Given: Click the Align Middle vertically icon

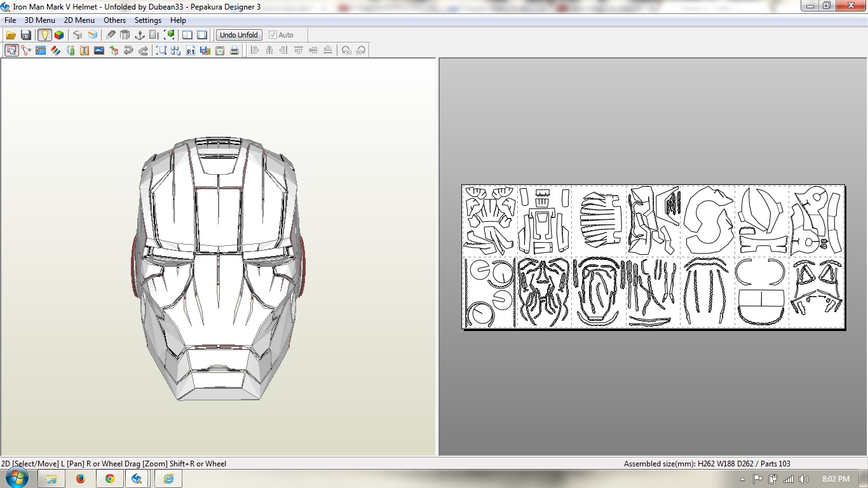Looking at the screenshot, I should pos(313,50).
